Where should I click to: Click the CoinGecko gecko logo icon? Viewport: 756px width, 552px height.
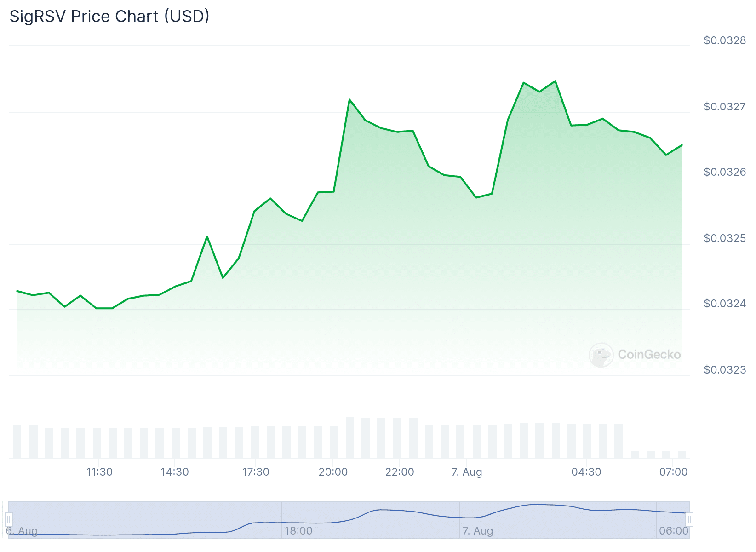point(601,355)
